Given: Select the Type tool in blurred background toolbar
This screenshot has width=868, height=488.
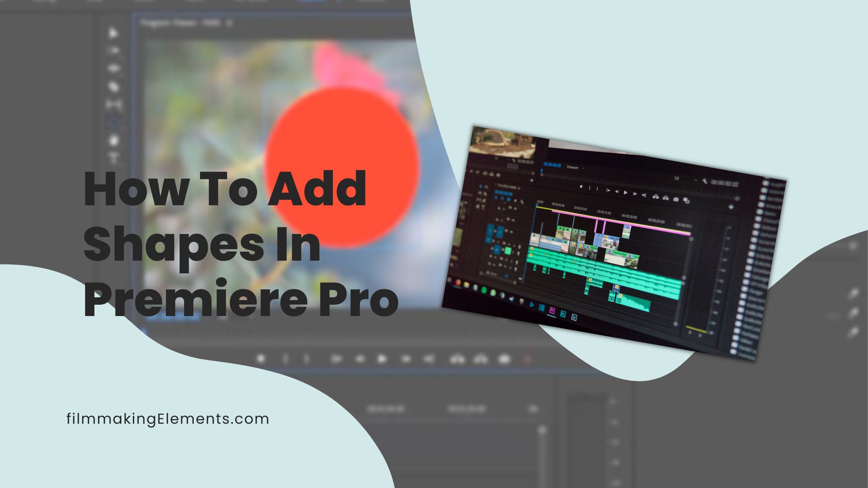Looking at the screenshot, I should click(x=114, y=158).
